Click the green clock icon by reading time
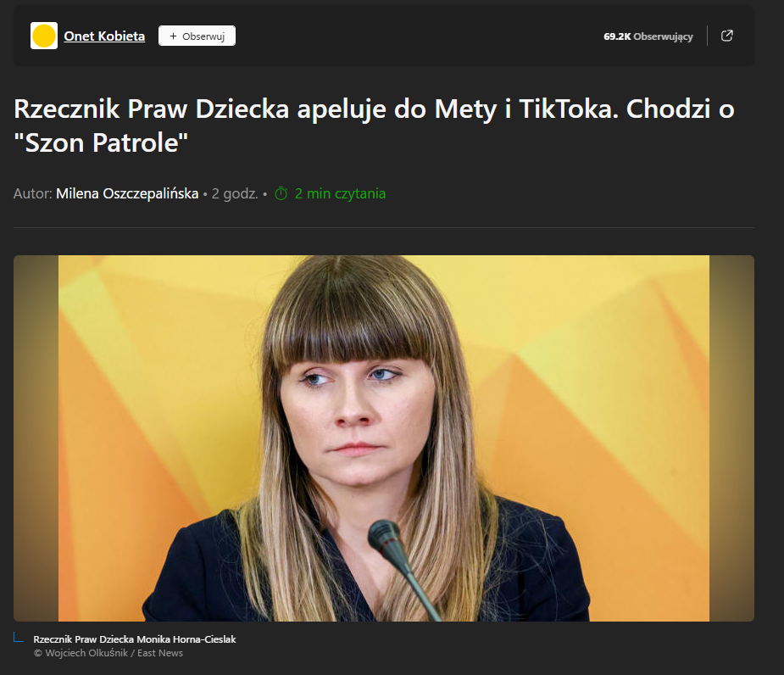The width and height of the screenshot is (784, 675). [x=281, y=193]
